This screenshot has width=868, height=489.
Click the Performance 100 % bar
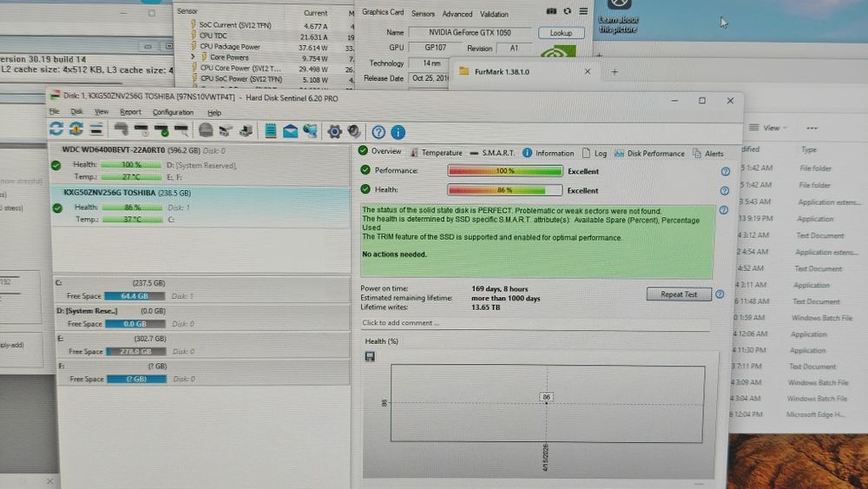coord(505,171)
